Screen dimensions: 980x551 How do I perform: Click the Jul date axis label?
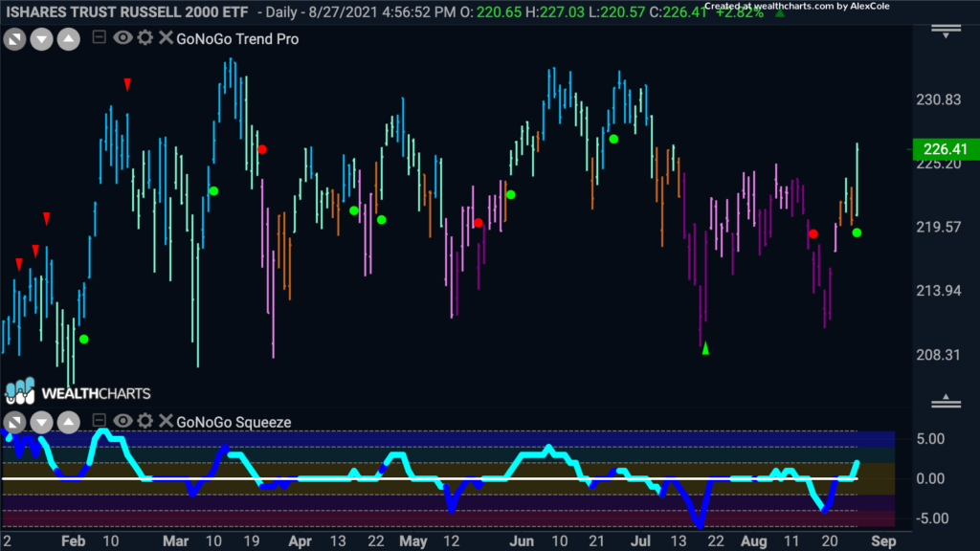[x=640, y=541]
